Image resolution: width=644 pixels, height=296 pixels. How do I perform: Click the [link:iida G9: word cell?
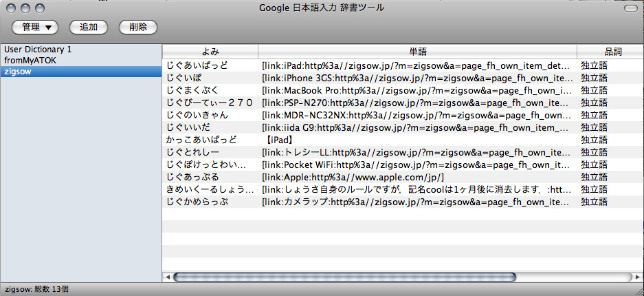pyautogui.click(x=418, y=127)
